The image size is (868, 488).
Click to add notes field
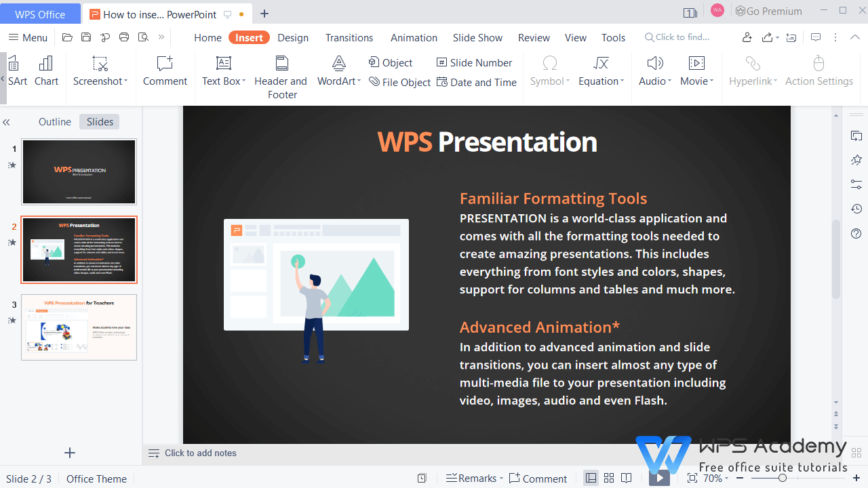[201, 453]
